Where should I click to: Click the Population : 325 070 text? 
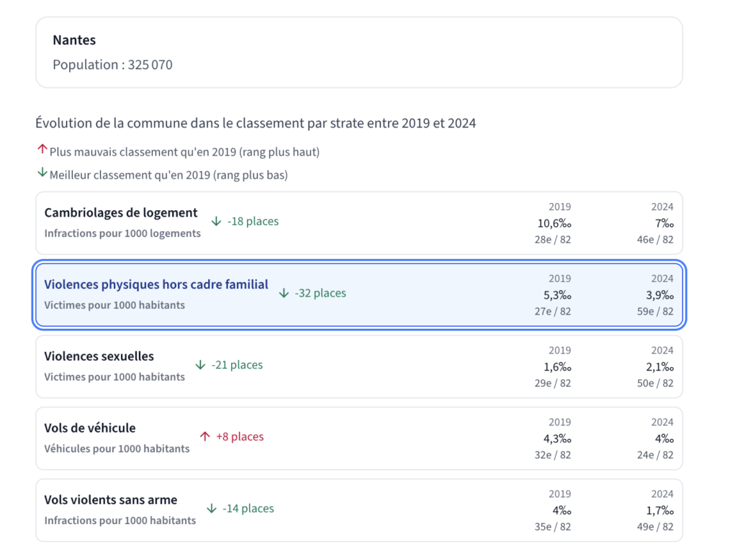click(112, 65)
